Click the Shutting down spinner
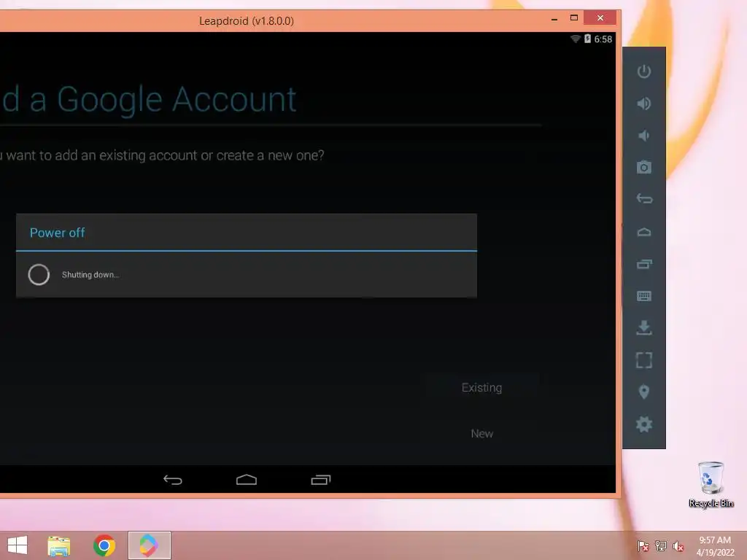The width and height of the screenshot is (747, 560). pos(39,275)
